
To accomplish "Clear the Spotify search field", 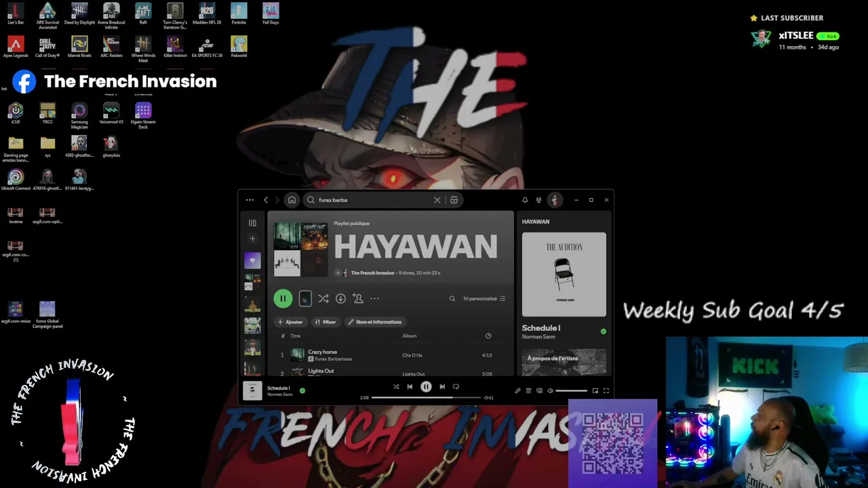I will pyautogui.click(x=437, y=200).
